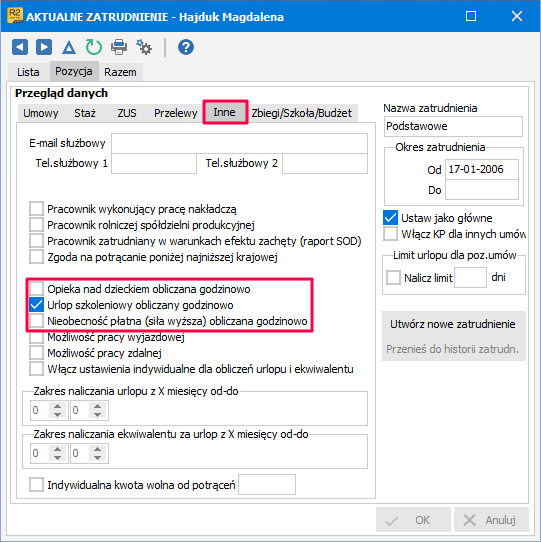Click the Do employment date field
Image resolution: width=541 pixels, height=542 pixels.
[482, 189]
